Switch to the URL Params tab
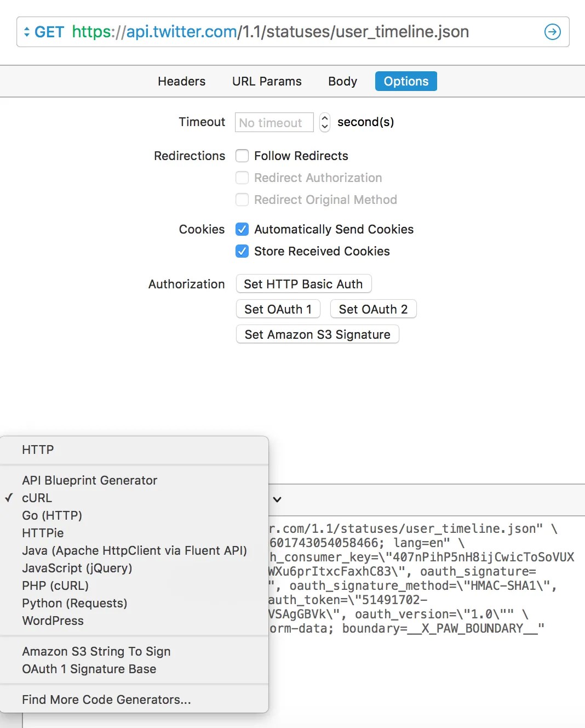585x728 pixels. pyautogui.click(x=267, y=81)
